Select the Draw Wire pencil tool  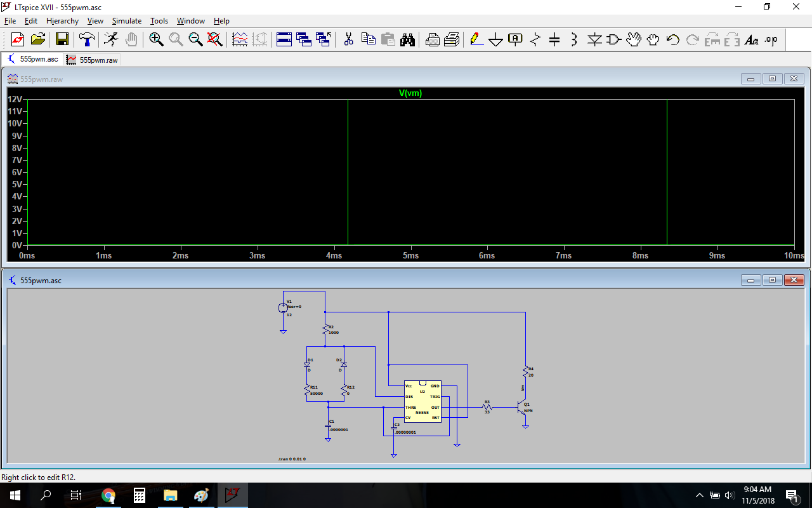476,39
